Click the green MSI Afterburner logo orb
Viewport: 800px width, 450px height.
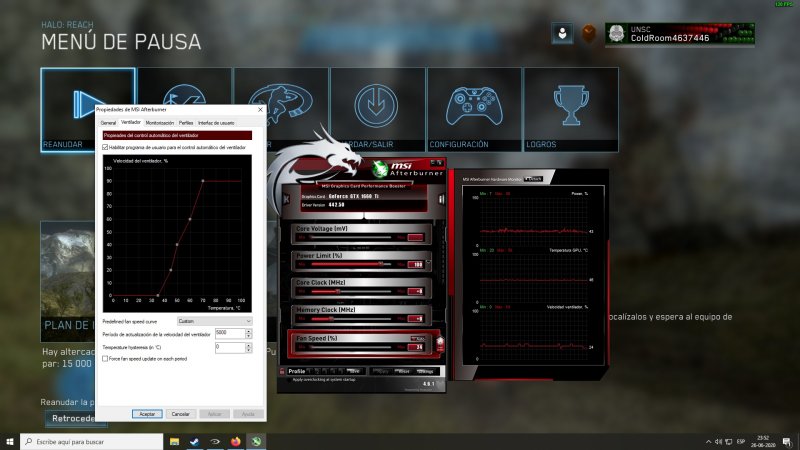(380, 168)
